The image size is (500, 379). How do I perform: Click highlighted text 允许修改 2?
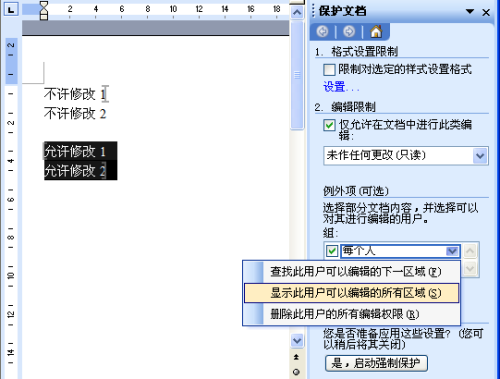click(x=75, y=171)
